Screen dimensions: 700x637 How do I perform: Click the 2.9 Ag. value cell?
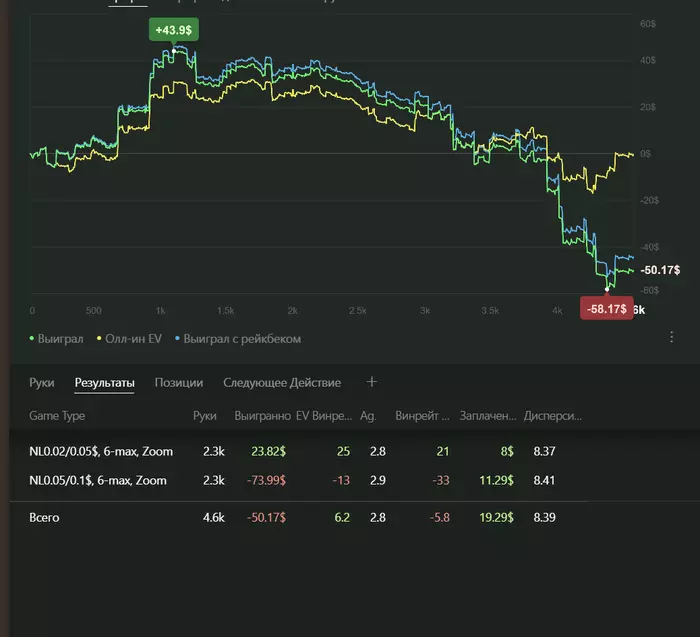point(378,480)
